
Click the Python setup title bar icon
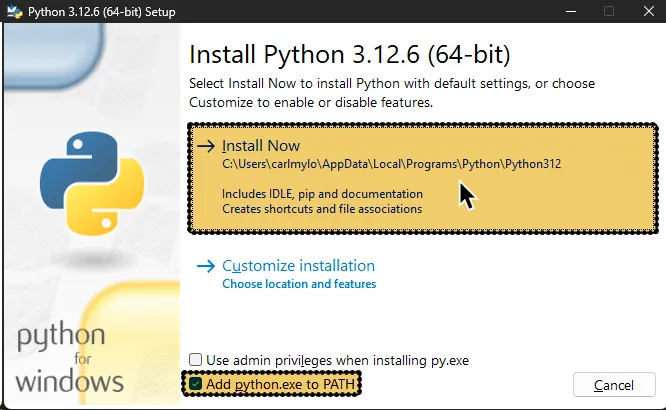tap(14, 11)
